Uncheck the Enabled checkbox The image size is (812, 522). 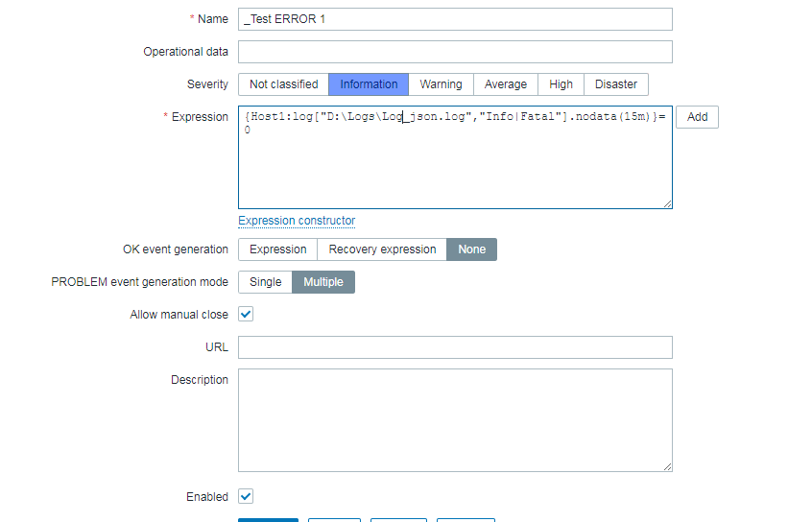[x=246, y=496]
